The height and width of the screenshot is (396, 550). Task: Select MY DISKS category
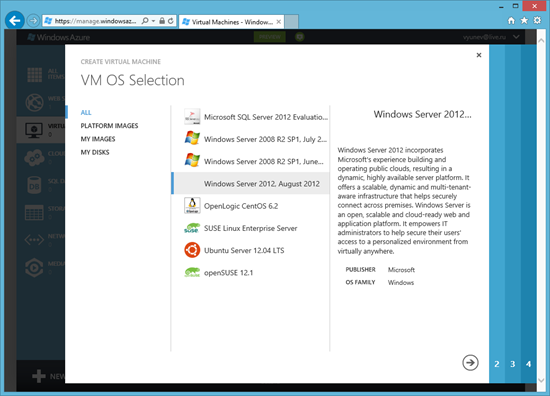(95, 153)
